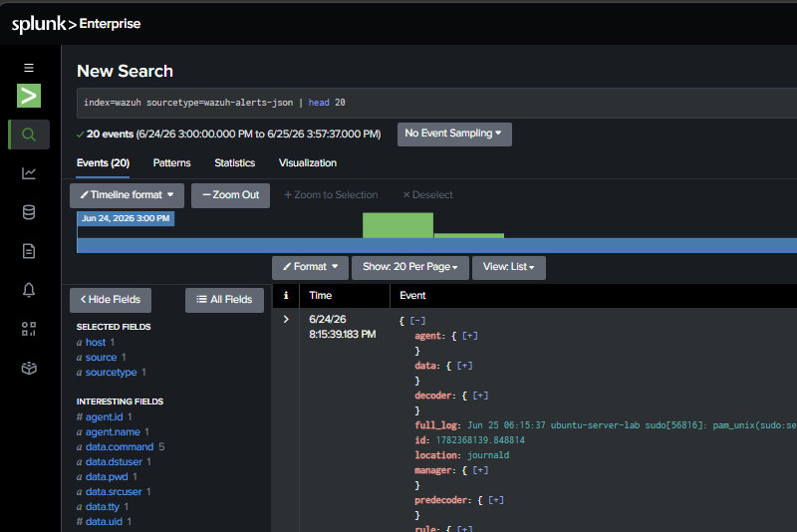The height and width of the screenshot is (532, 797).
Task: Open the agent.id field
Action: (105, 417)
